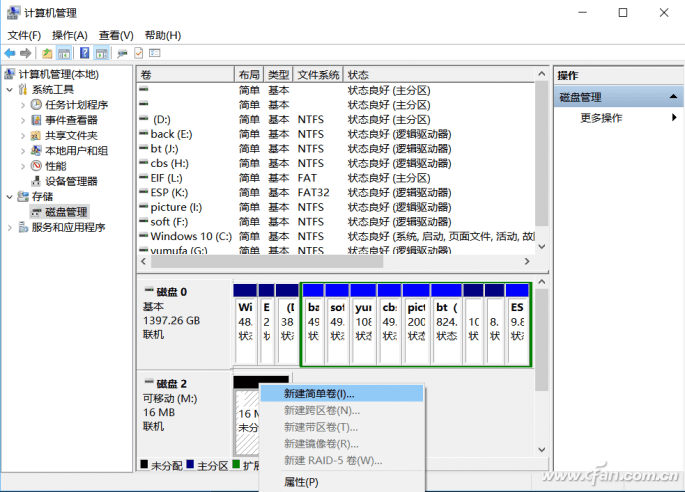
Task: Open the 帮助(H) menu
Action: 163,35
